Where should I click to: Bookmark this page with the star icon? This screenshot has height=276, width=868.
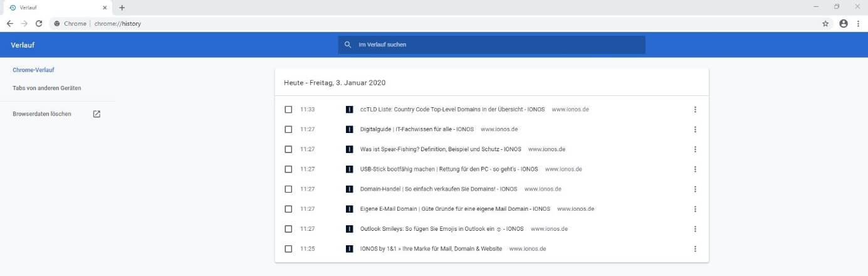[x=825, y=23]
